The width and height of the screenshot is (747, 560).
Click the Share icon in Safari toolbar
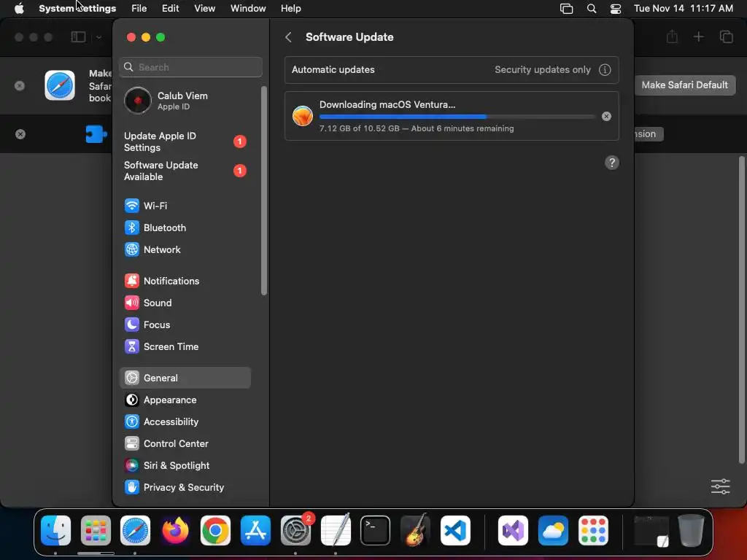tap(672, 36)
